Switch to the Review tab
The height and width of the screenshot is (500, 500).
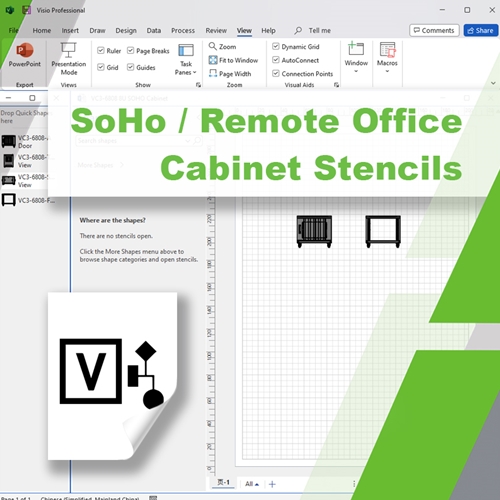pyautogui.click(x=216, y=31)
